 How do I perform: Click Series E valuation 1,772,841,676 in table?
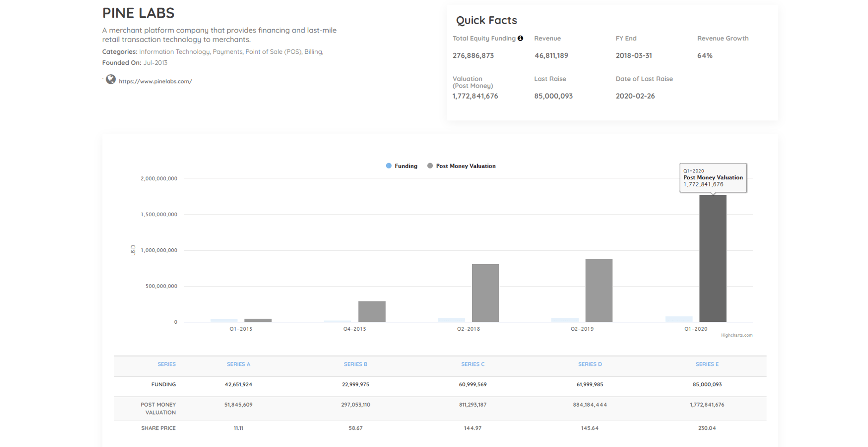pos(707,405)
